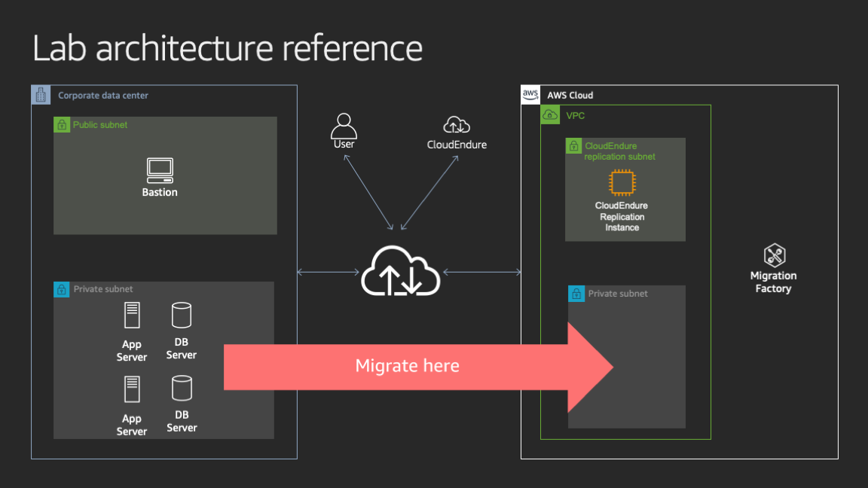Select the Migration Factory tools icon
Image resolution: width=868 pixels, height=488 pixels.
pyautogui.click(x=775, y=255)
